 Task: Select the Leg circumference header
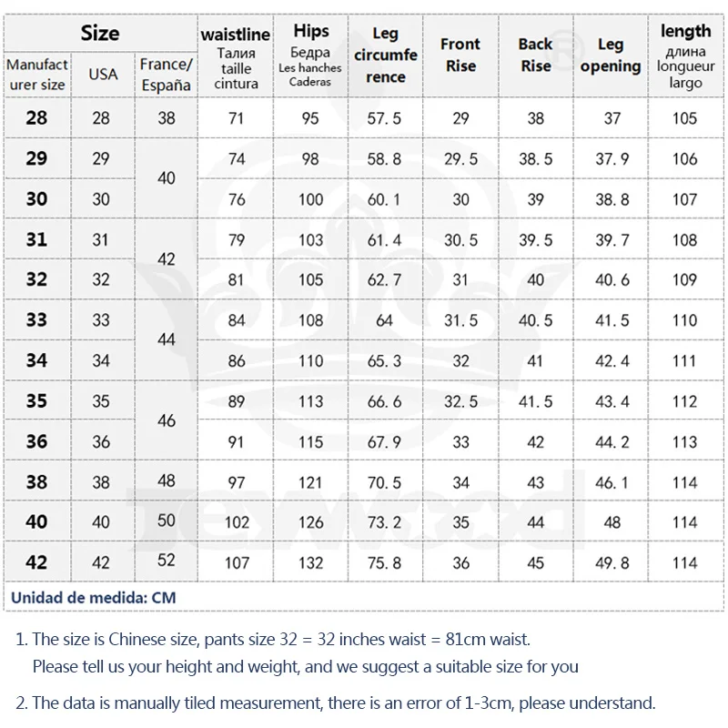[385, 55]
